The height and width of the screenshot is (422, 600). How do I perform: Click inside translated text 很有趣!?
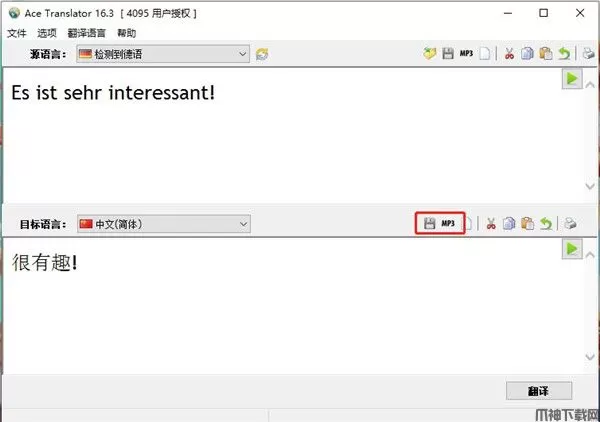45,263
